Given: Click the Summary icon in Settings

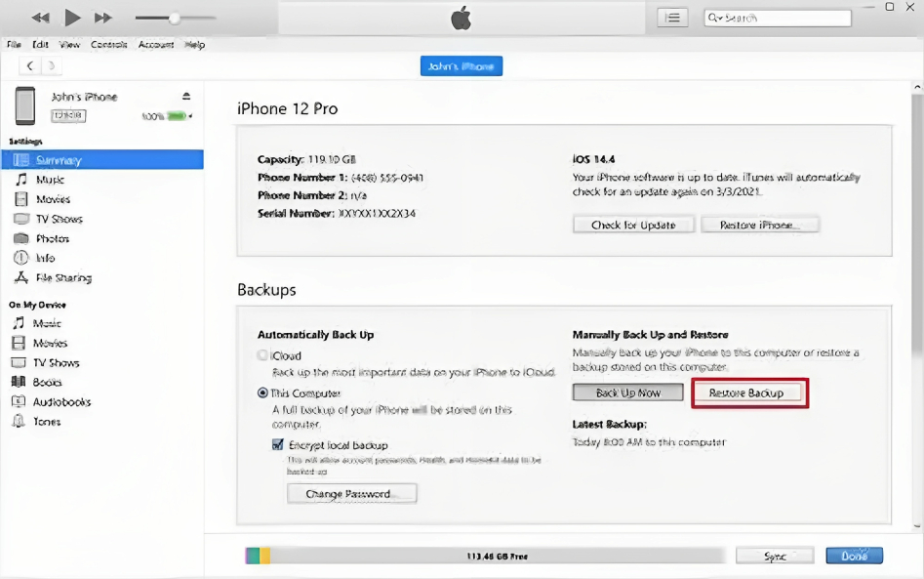Looking at the screenshot, I should (x=21, y=160).
